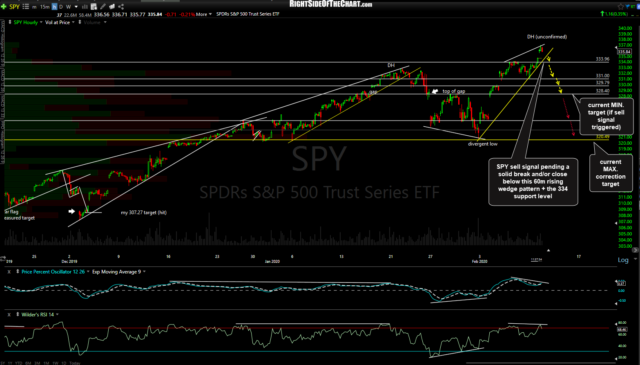Switch to the Daily 'D' timeframe
Screen dimensions: 640x365
[61, 7]
